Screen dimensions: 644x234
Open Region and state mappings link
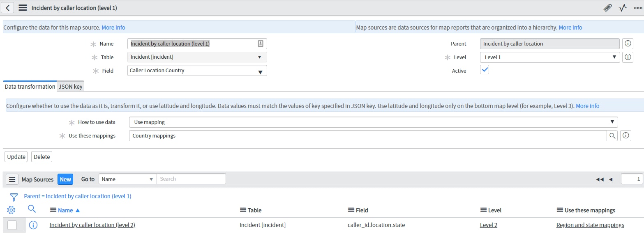[x=590, y=225]
